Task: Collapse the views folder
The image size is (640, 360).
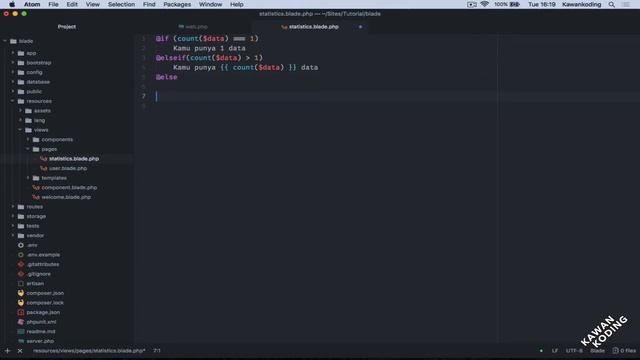Action: 20,130
